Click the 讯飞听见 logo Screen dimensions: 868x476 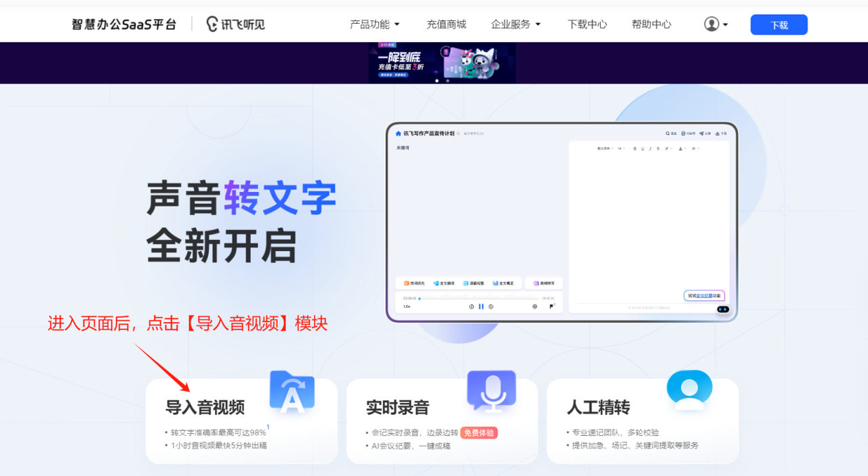(235, 24)
